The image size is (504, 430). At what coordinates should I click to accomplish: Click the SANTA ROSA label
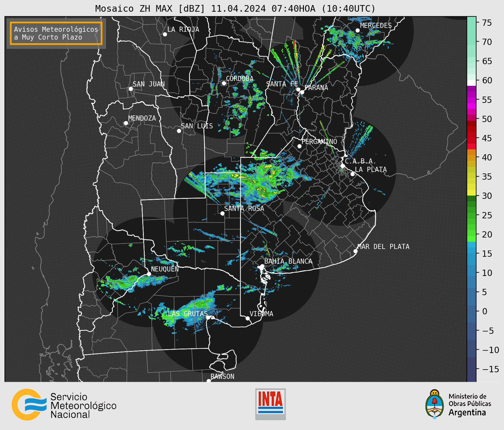[x=244, y=208]
